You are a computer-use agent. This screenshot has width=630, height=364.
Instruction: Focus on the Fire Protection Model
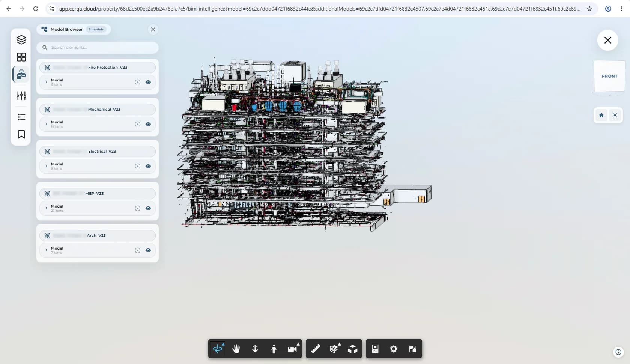click(x=138, y=82)
